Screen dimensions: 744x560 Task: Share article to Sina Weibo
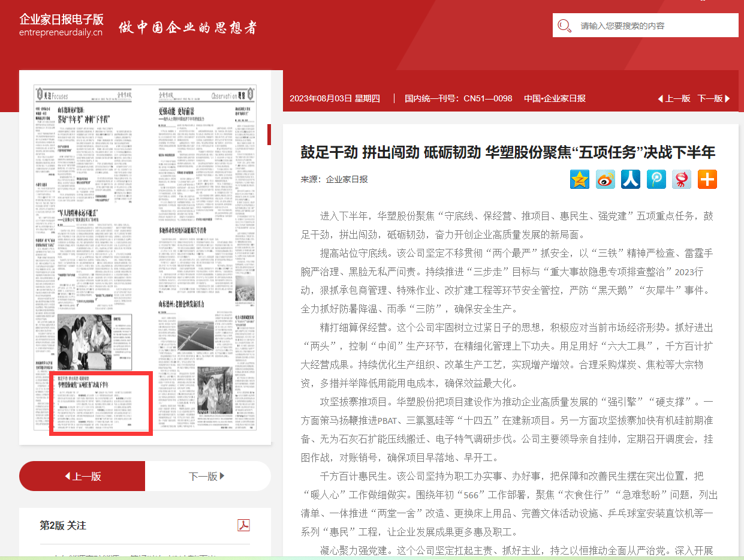pyautogui.click(x=605, y=179)
